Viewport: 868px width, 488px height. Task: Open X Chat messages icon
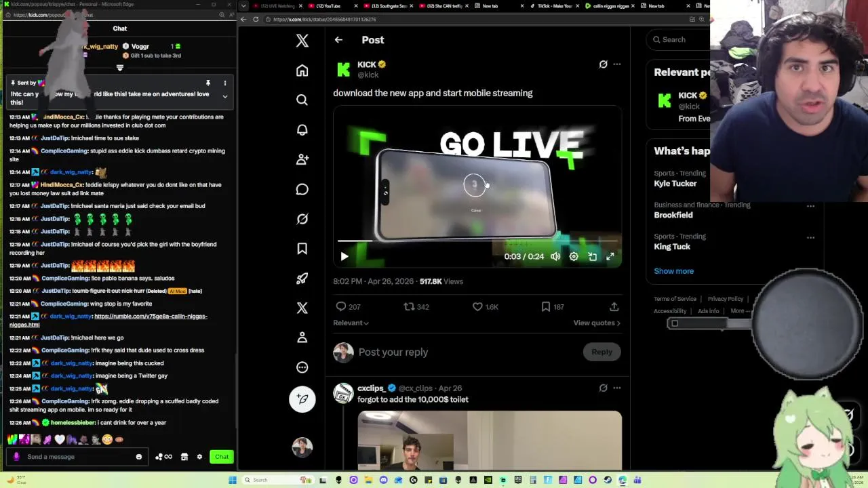[302, 189]
